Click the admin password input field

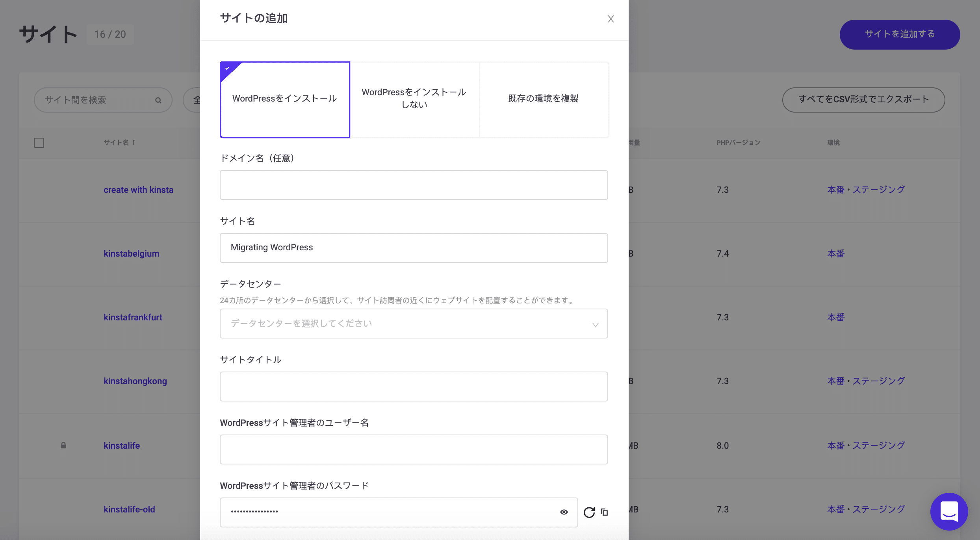(x=399, y=512)
